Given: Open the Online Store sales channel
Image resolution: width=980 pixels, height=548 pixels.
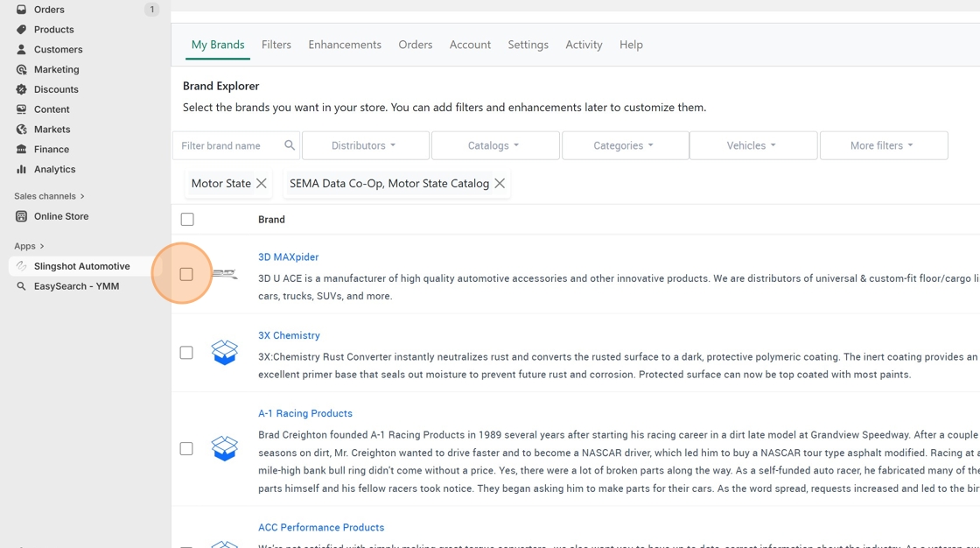Looking at the screenshot, I should (x=61, y=216).
